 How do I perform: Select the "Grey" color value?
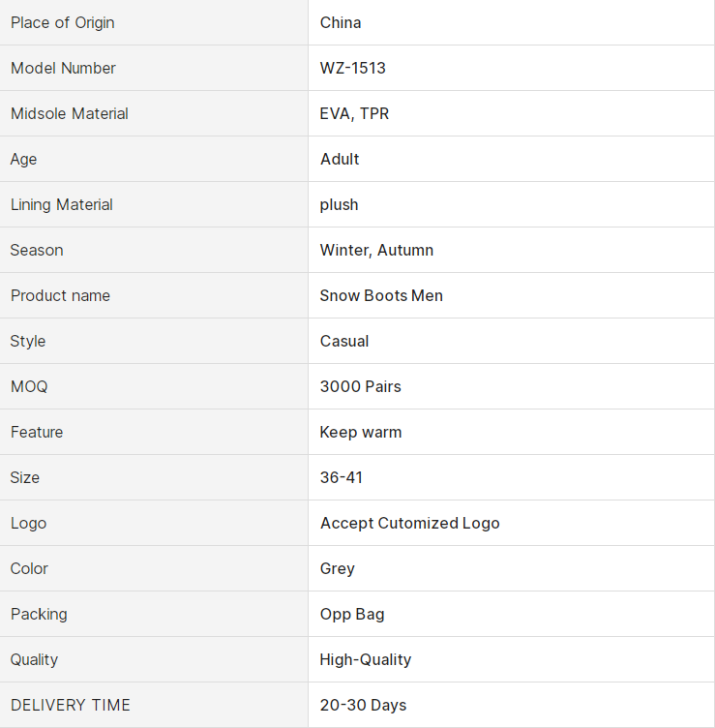pos(338,568)
